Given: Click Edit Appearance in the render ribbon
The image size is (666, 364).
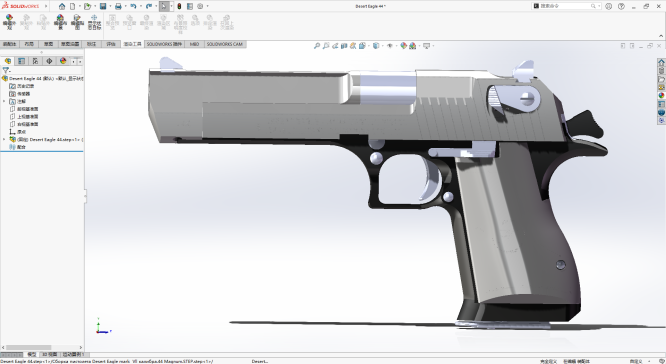Looking at the screenshot, I should (9, 22).
